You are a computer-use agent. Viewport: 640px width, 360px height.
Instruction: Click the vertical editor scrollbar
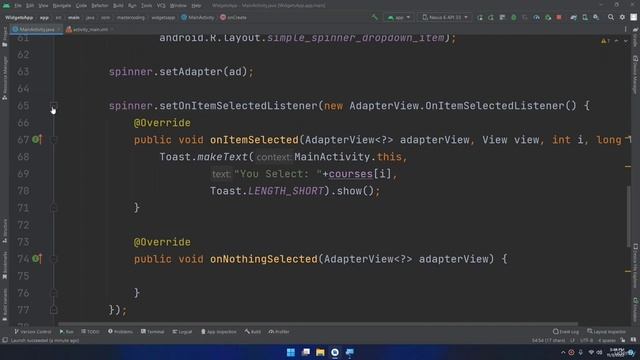click(628, 216)
